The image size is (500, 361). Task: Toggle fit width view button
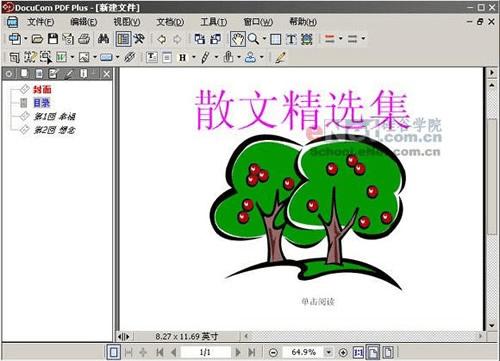click(388, 352)
